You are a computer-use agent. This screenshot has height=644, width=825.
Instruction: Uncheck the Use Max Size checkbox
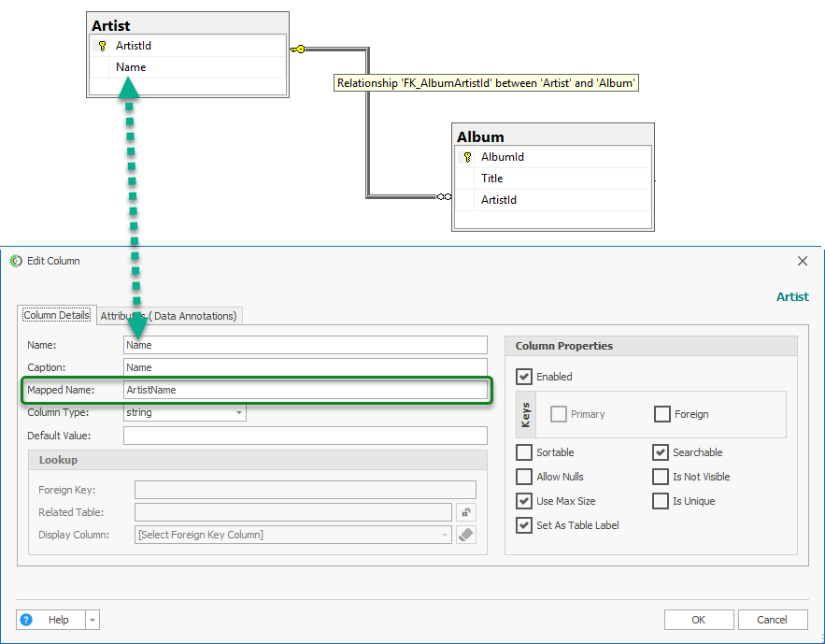point(524,501)
